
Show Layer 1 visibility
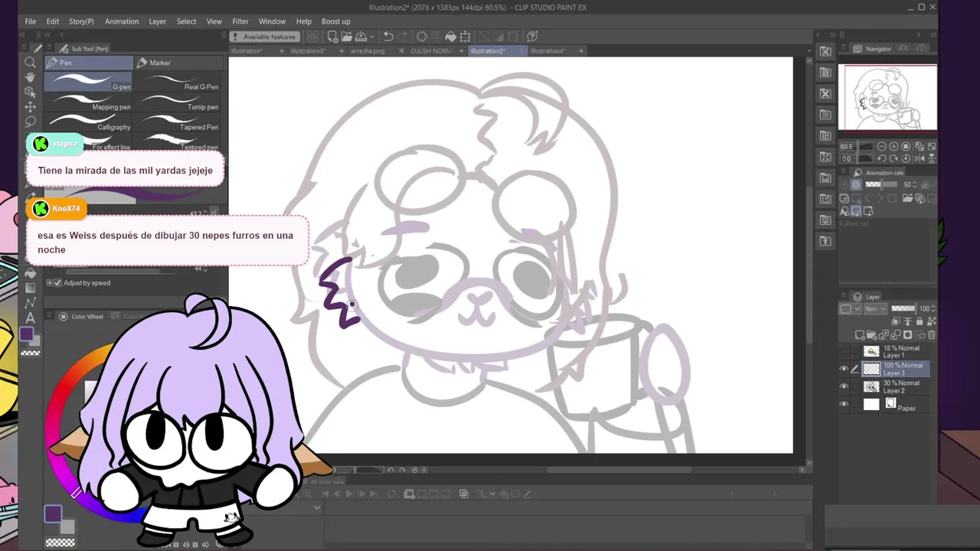844,352
